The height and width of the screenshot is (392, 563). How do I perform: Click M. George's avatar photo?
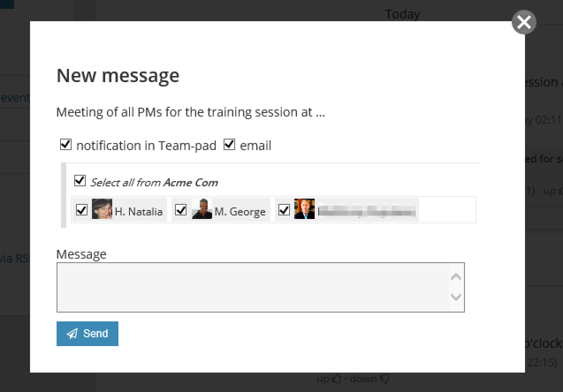pos(202,210)
